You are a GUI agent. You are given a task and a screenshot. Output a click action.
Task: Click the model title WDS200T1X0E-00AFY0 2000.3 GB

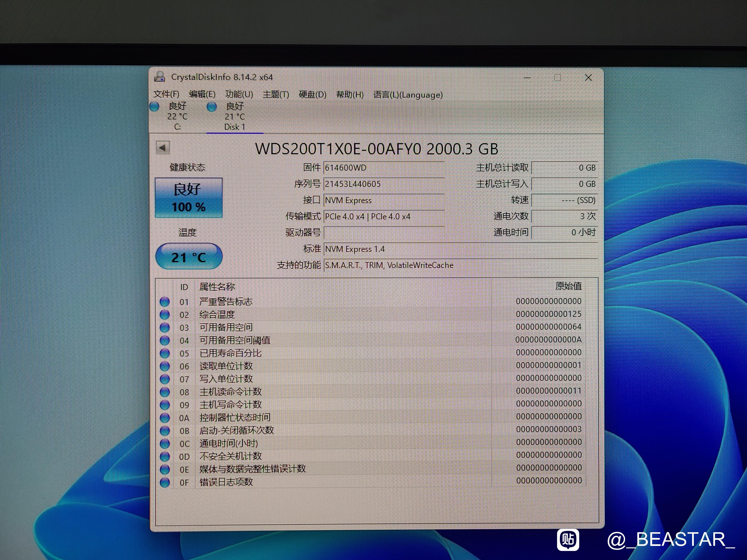(x=376, y=149)
